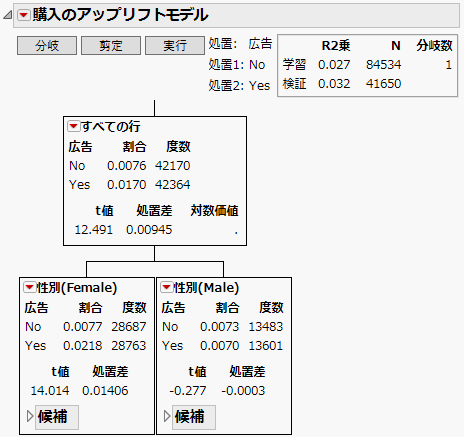
Task: Click the 性別(Female) node title
Action: [x=77, y=287]
